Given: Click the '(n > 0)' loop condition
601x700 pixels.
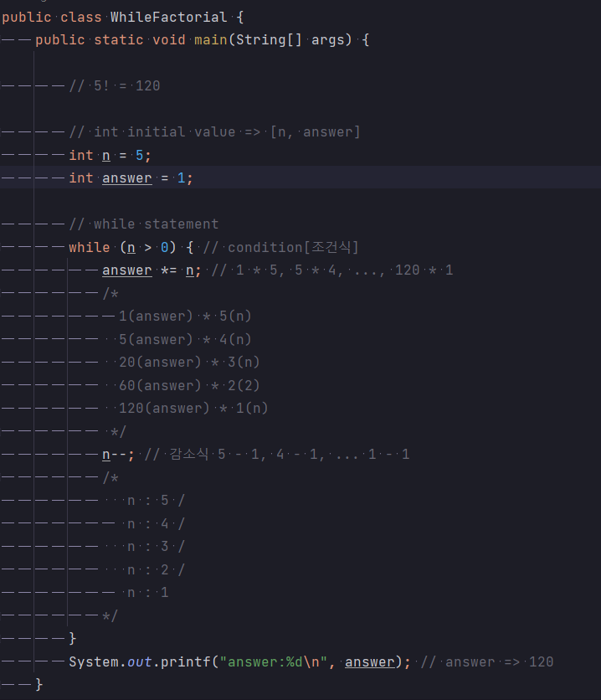Looking at the screenshot, I should point(147,247).
